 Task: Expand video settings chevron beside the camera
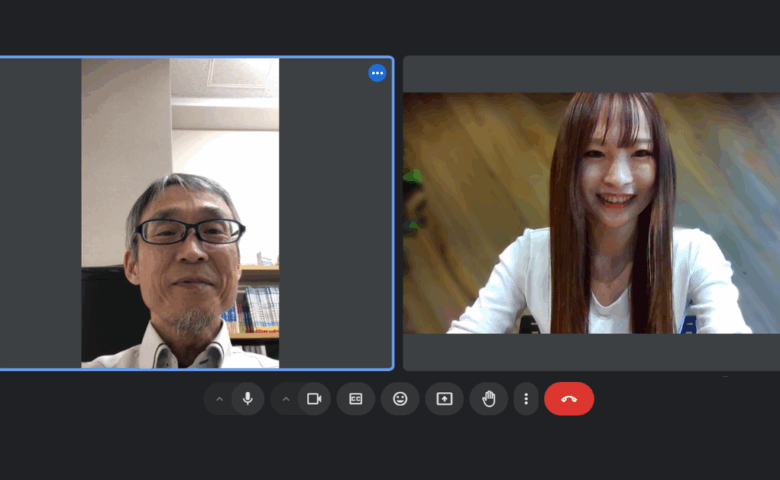point(286,399)
